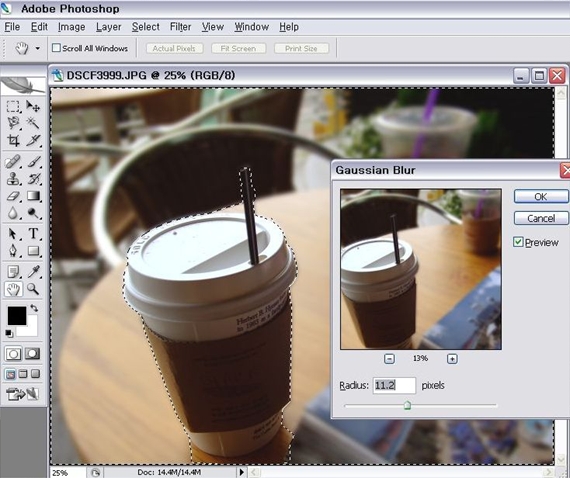This screenshot has width=570, height=478.
Task: Select the Blur tool
Action: 13,213
